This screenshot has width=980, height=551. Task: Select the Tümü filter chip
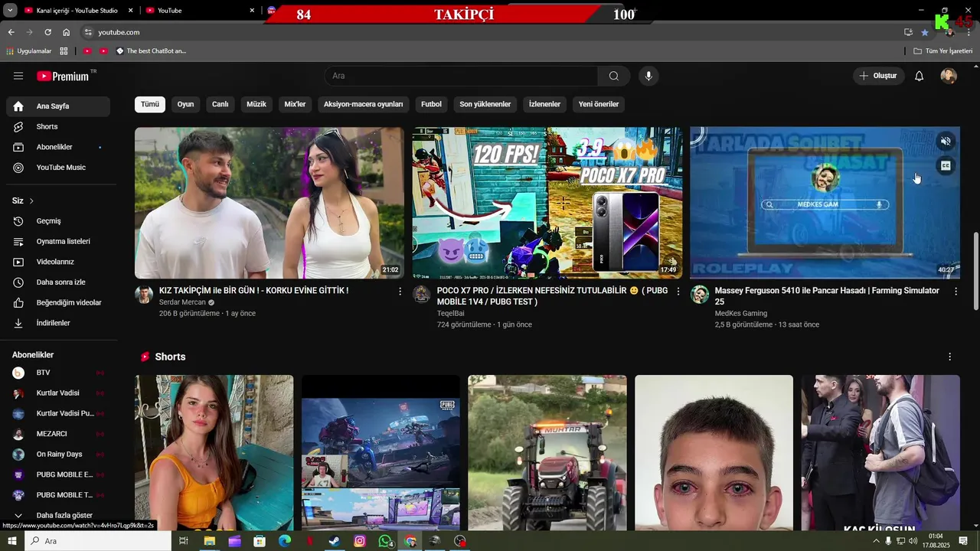(150, 104)
